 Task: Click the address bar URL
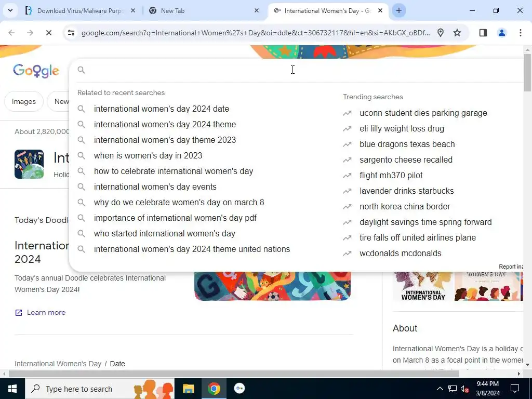256,33
